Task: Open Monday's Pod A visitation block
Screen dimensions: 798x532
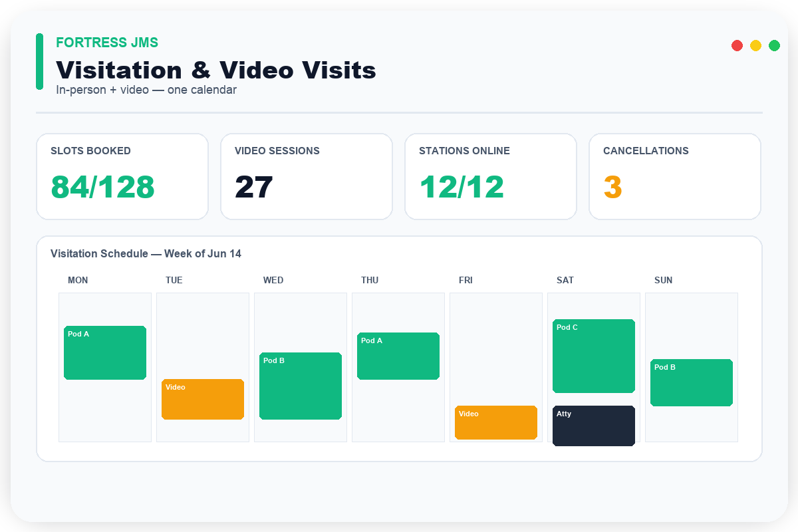Action: tap(105, 352)
